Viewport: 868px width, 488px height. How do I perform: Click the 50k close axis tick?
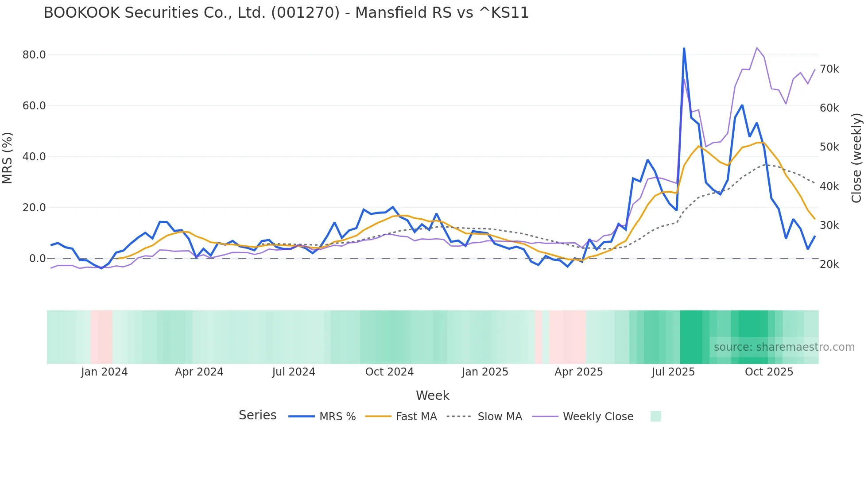pos(829,147)
